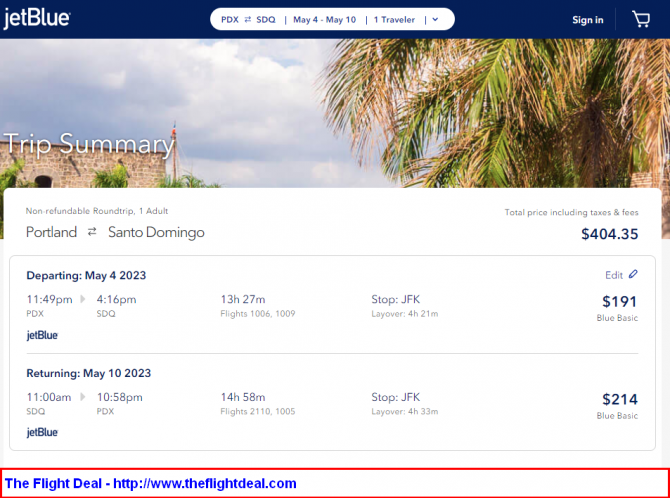Click arrival time 4:16pm
Viewport: 670px width, 498px height.
tap(116, 299)
